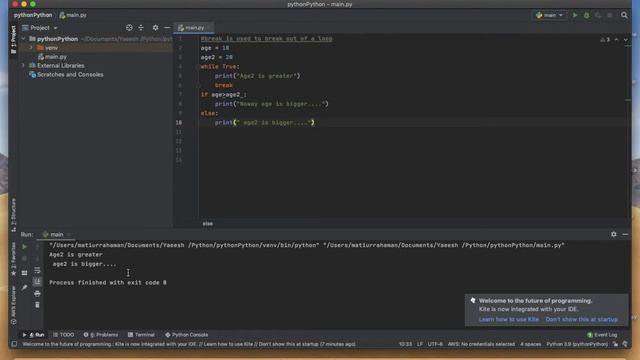Click the else breadcrumb below the editor
This screenshot has height=360, width=640.
pos(207,224)
